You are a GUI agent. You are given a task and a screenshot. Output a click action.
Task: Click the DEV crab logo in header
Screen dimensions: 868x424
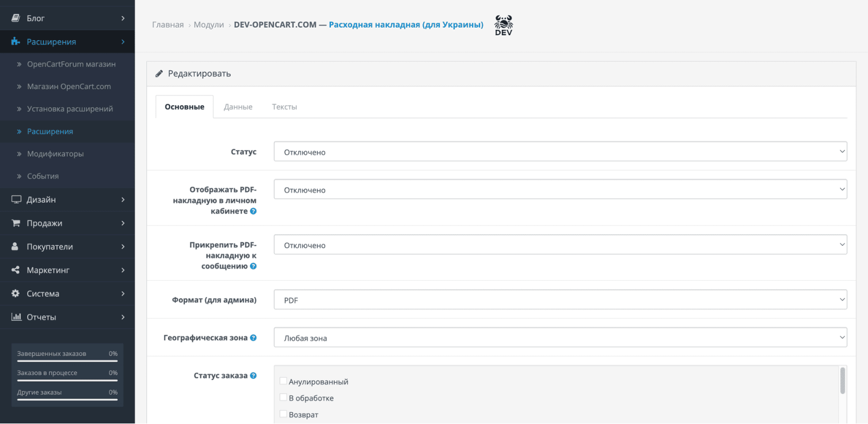[x=503, y=25]
